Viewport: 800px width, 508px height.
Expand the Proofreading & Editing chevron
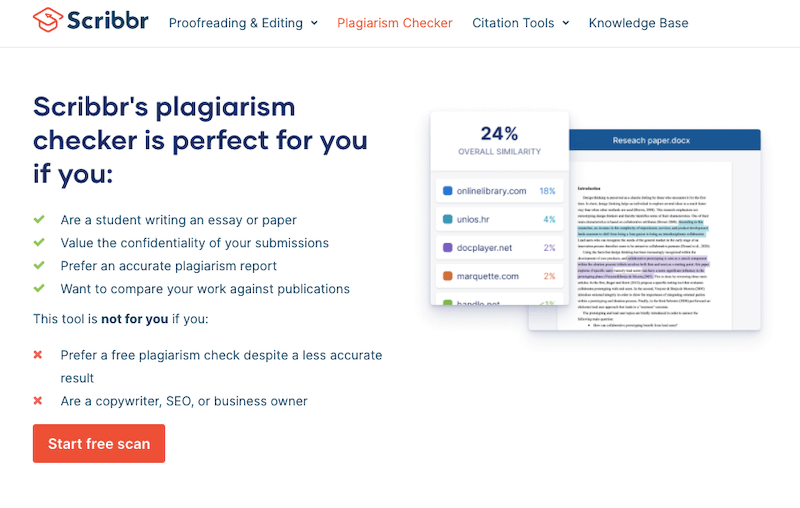coord(314,23)
